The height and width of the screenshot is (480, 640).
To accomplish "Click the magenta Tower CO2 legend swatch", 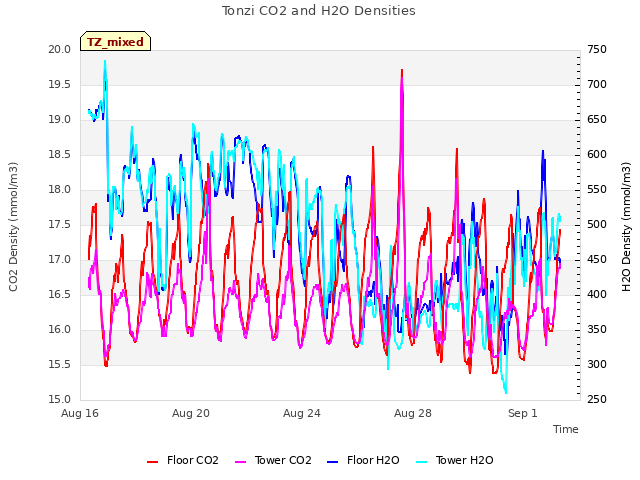I will click(241, 462).
